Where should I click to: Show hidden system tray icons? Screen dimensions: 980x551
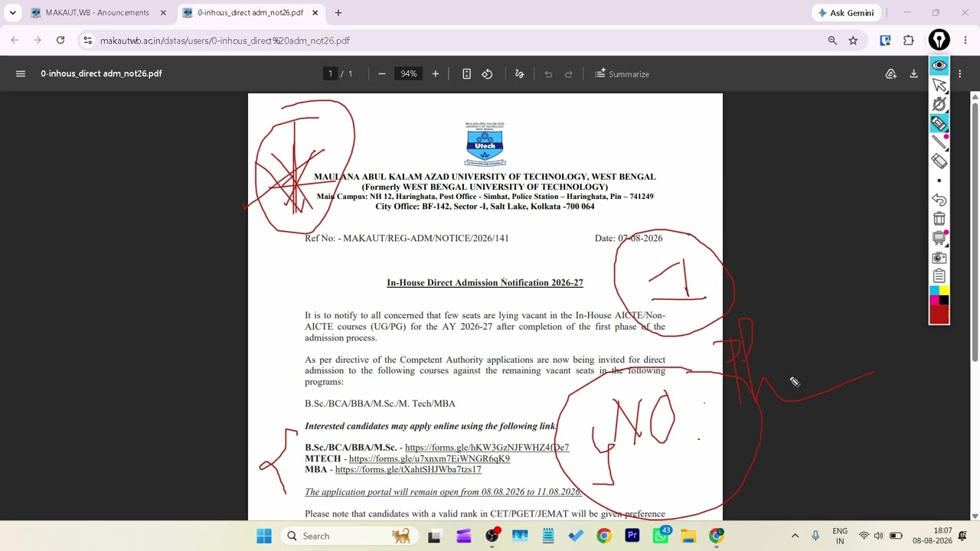(795, 536)
